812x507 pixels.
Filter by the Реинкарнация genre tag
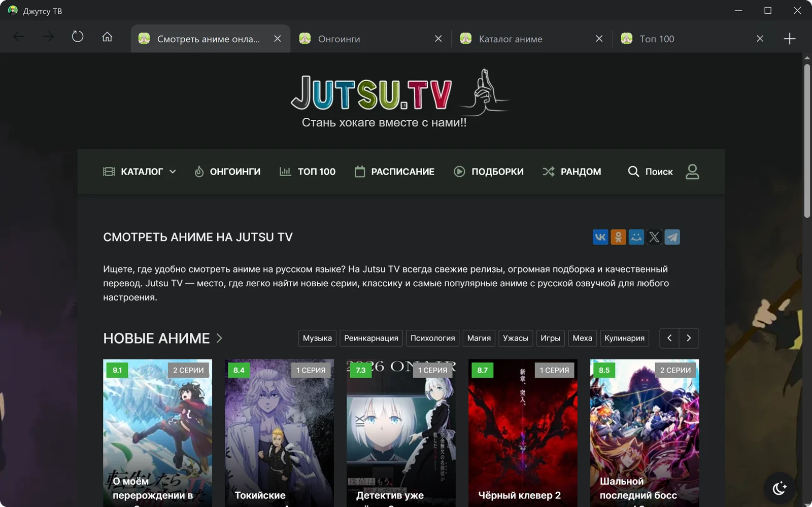tap(371, 338)
